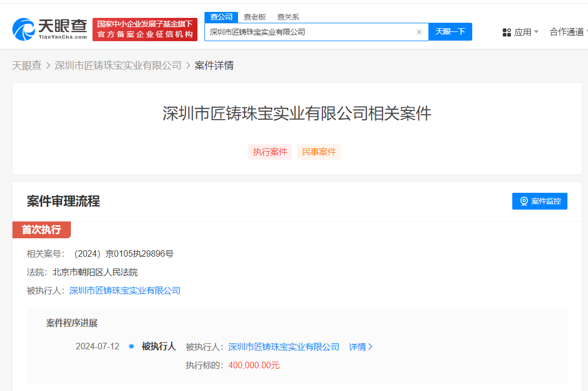Clear the search box with the × icon

(x=419, y=31)
